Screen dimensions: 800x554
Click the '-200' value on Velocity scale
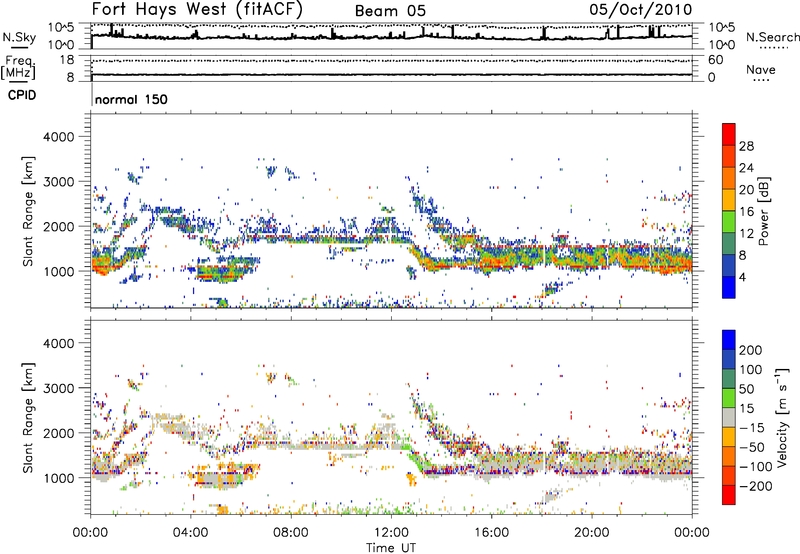point(756,486)
